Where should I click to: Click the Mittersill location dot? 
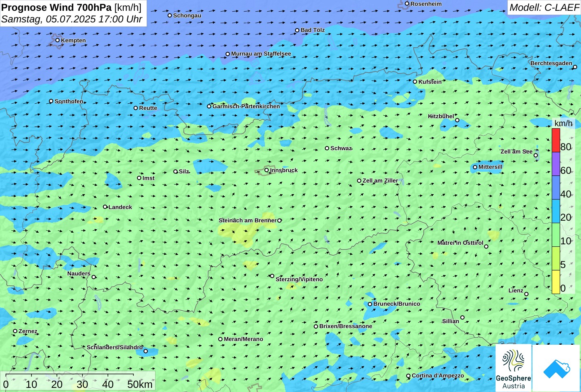coord(475,167)
